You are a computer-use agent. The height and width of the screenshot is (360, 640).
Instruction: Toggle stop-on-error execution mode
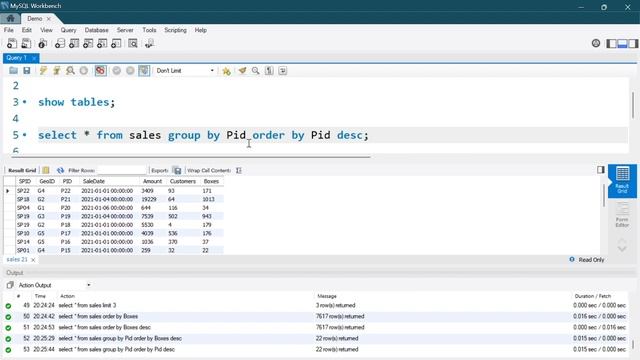coord(100,71)
